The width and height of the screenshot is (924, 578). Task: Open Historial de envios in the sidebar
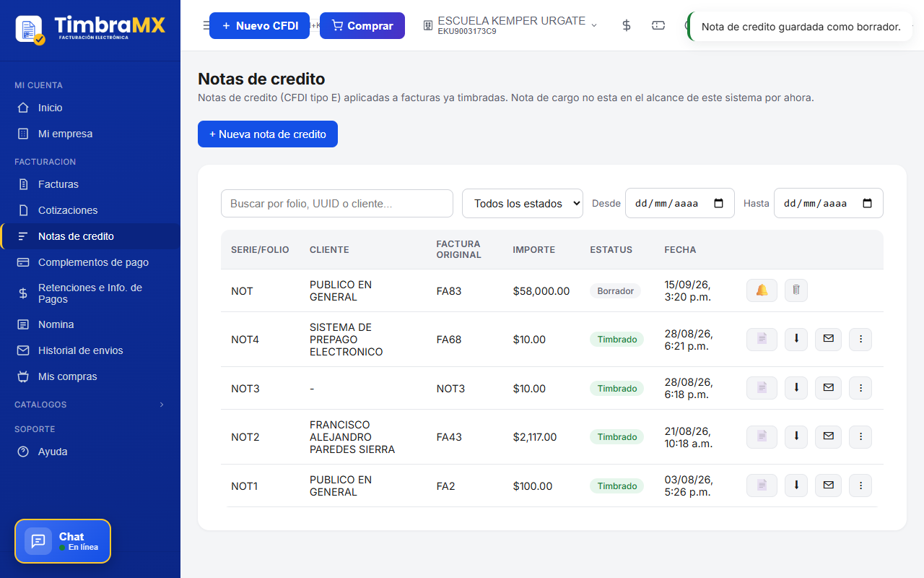[90, 350]
